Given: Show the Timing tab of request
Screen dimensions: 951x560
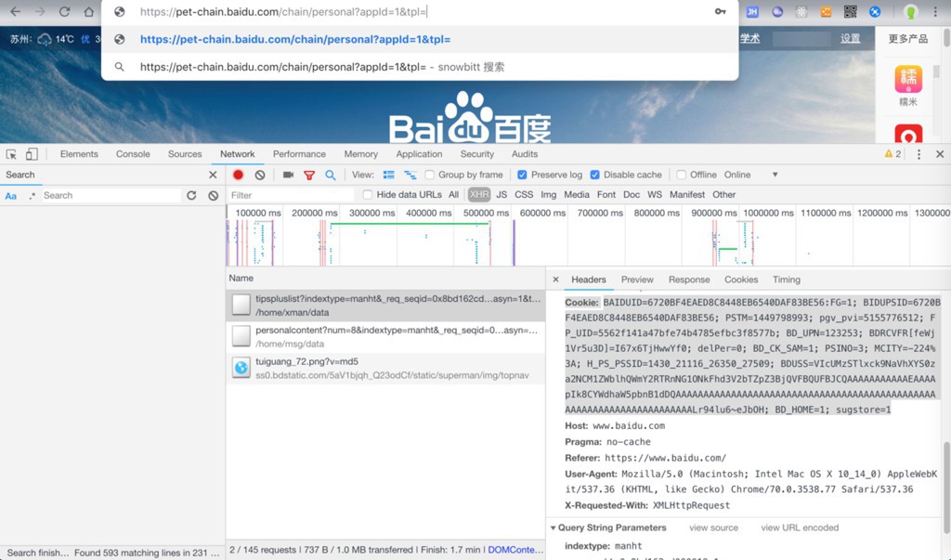Looking at the screenshot, I should click(x=786, y=280).
